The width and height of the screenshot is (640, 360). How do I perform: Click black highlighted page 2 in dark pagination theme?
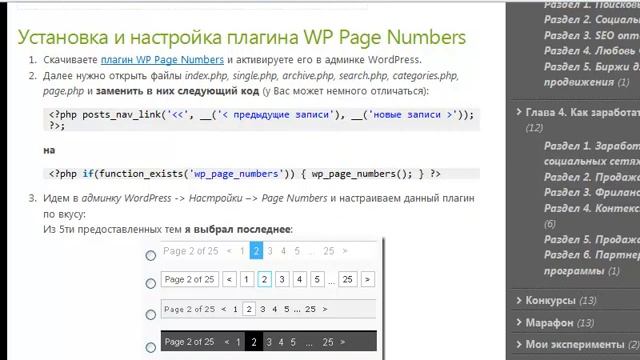coord(254,342)
